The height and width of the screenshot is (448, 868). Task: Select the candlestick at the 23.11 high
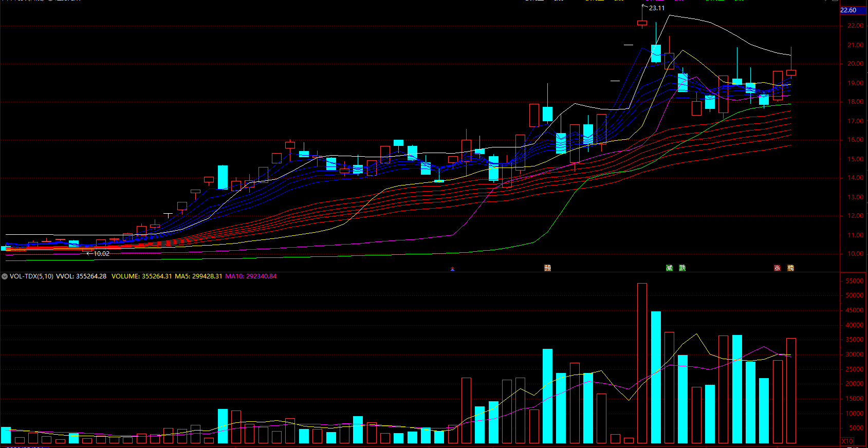tap(642, 23)
